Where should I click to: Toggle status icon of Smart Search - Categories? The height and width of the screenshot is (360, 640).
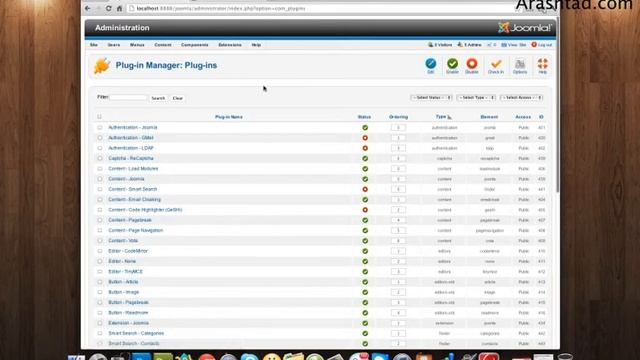click(365, 333)
